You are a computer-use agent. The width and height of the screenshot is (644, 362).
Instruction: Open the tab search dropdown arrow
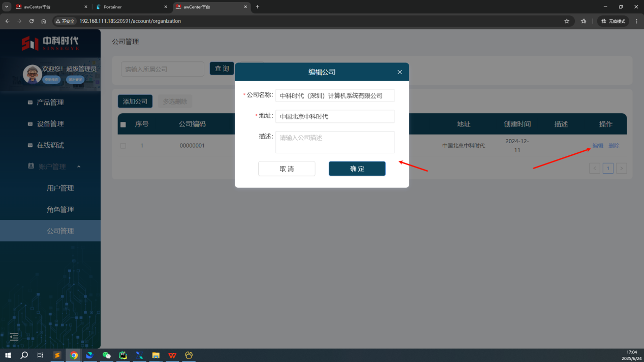pos(7,7)
